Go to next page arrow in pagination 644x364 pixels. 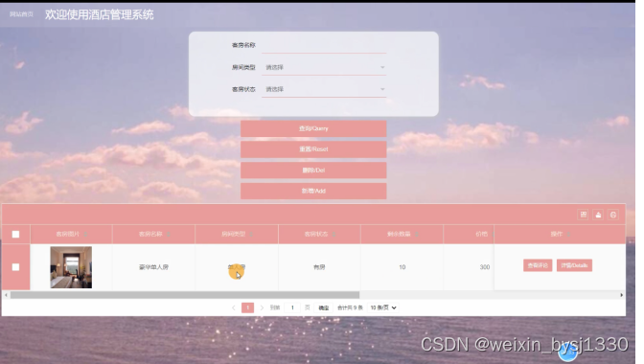click(x=262, y=307)
